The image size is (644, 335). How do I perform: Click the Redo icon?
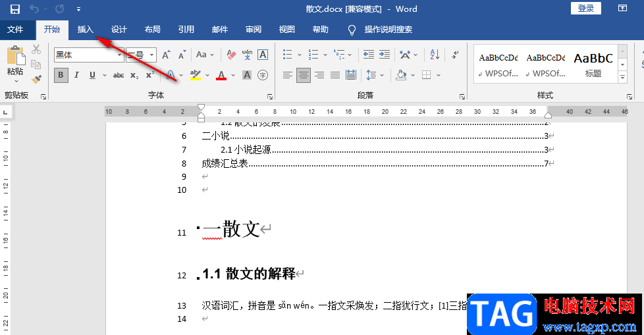tap(59, 9)
